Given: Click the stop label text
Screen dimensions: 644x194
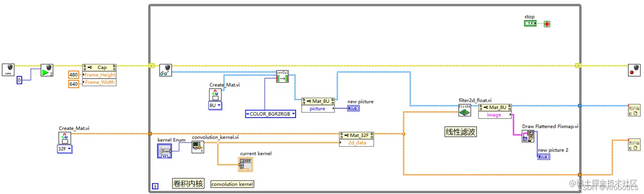Looking at the screenshot, I should tap(529, 17).
